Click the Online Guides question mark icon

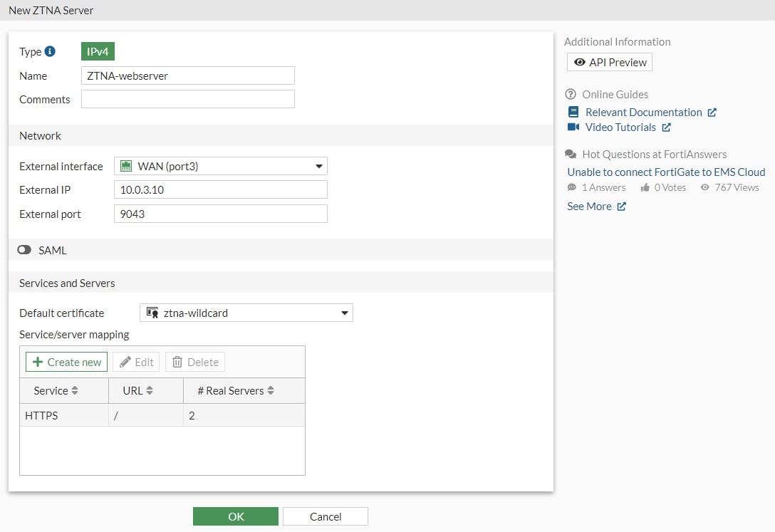coord(571,94)
